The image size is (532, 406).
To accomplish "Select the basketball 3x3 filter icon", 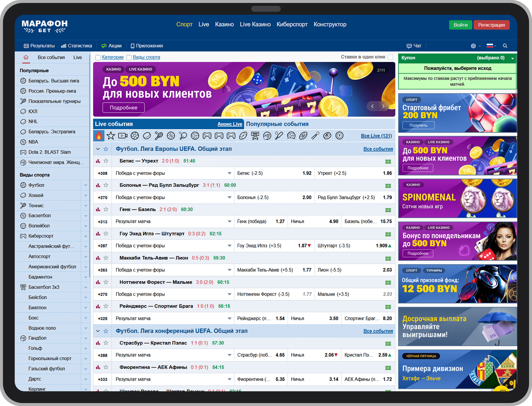I will (255, 136).
